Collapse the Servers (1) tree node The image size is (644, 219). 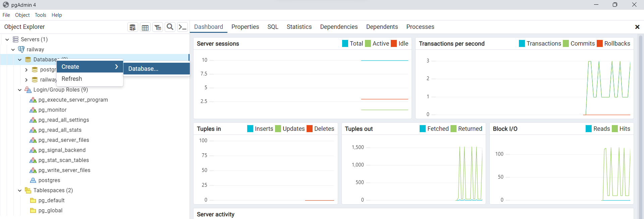7,40
